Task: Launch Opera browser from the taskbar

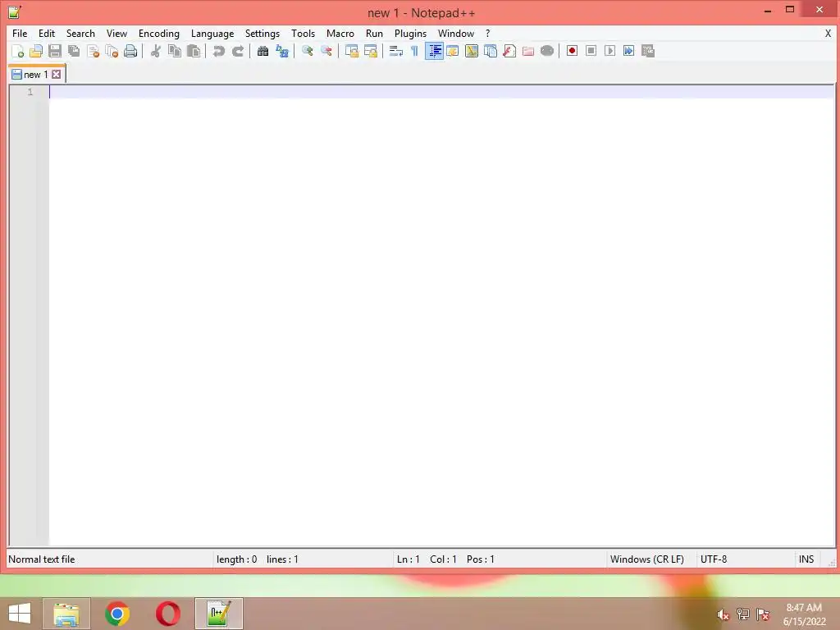Action: coord(167,614)
